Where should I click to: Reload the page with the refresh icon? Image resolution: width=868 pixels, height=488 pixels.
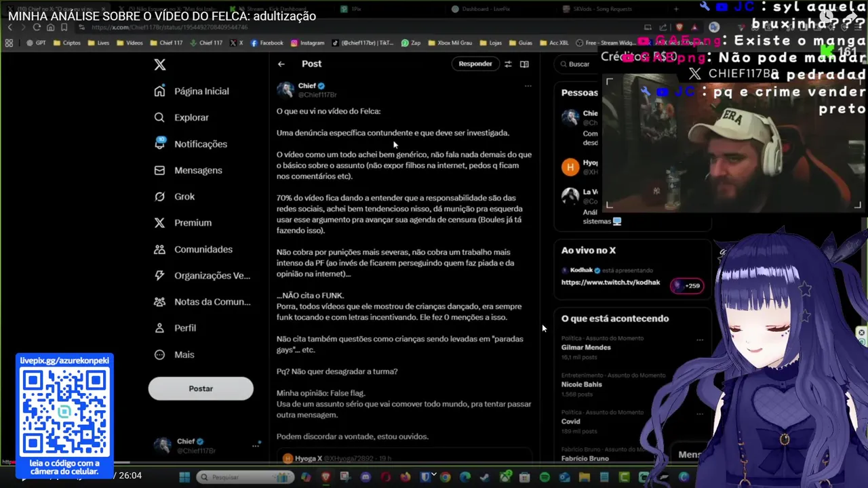click(37, 27)
